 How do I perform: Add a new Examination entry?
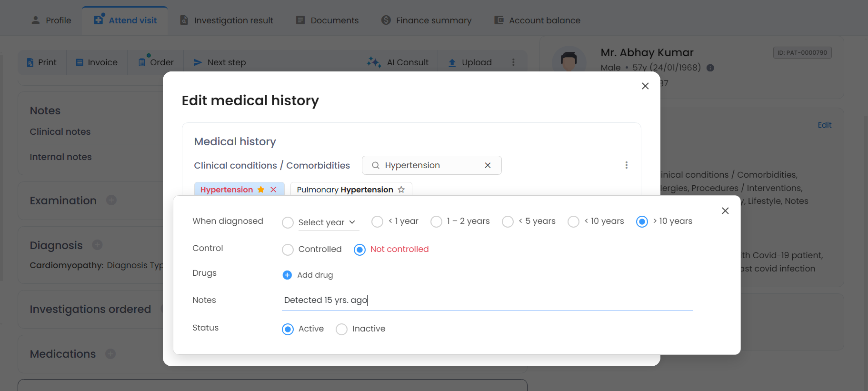point(111,201)
